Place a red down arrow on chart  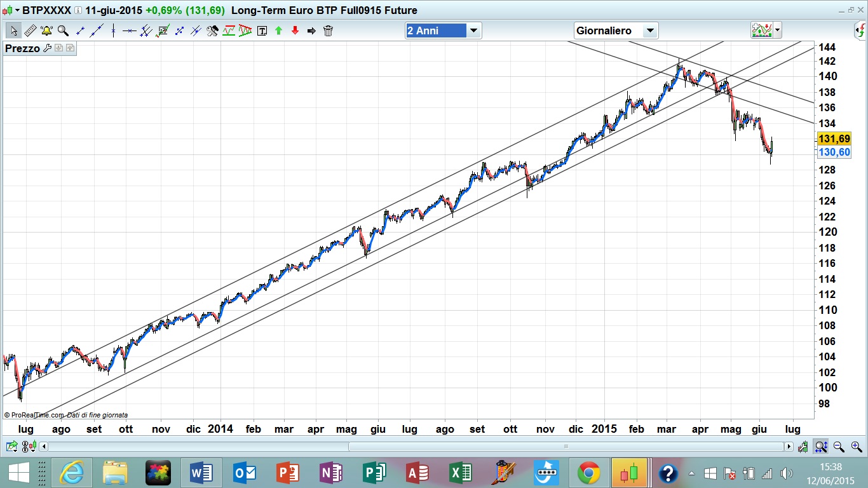click(295, 30)
